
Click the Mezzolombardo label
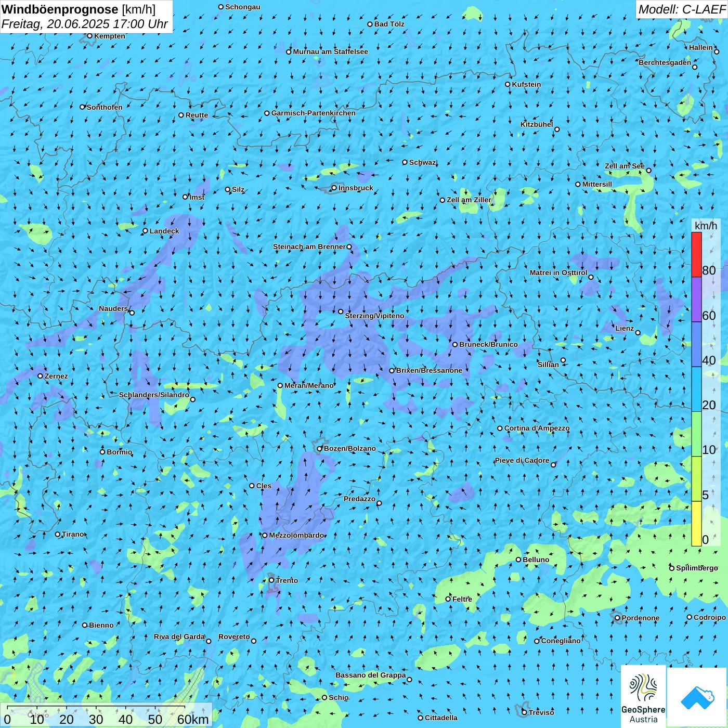(296, 535)
